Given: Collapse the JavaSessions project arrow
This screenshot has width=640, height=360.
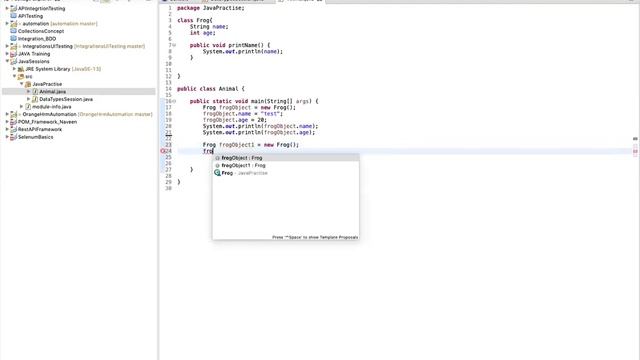Looking at the screenshot, I should pos(7,61).
